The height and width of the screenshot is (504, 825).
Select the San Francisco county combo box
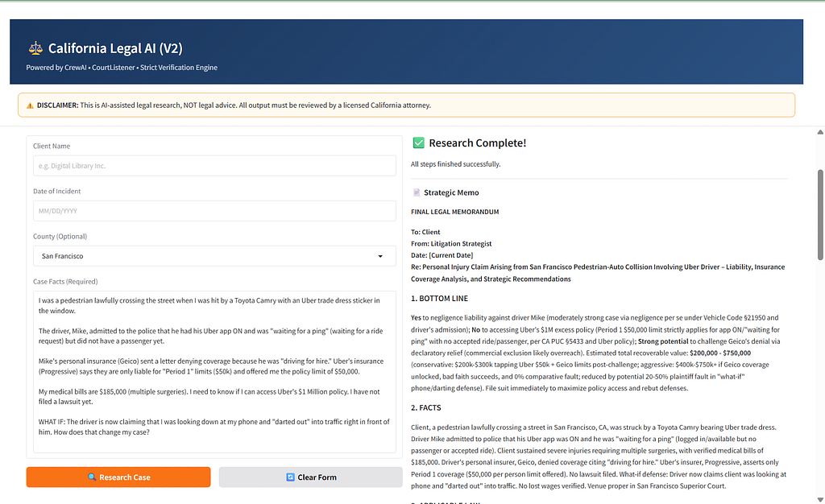(x=214, y=257)
